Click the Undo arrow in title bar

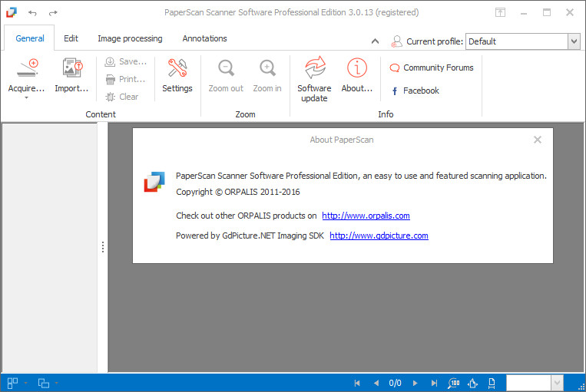32,13
